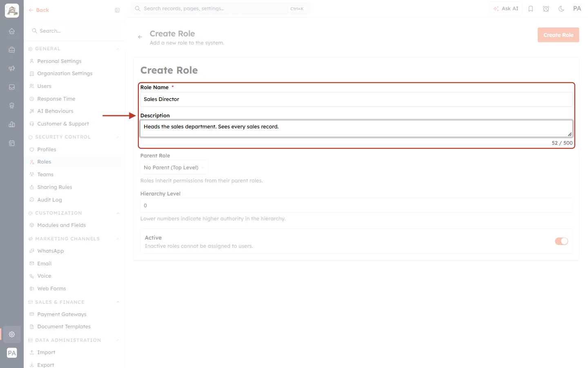Toggle the Active role switch
The height and width of the screenshot is (368, 588).
coord(561,241)
